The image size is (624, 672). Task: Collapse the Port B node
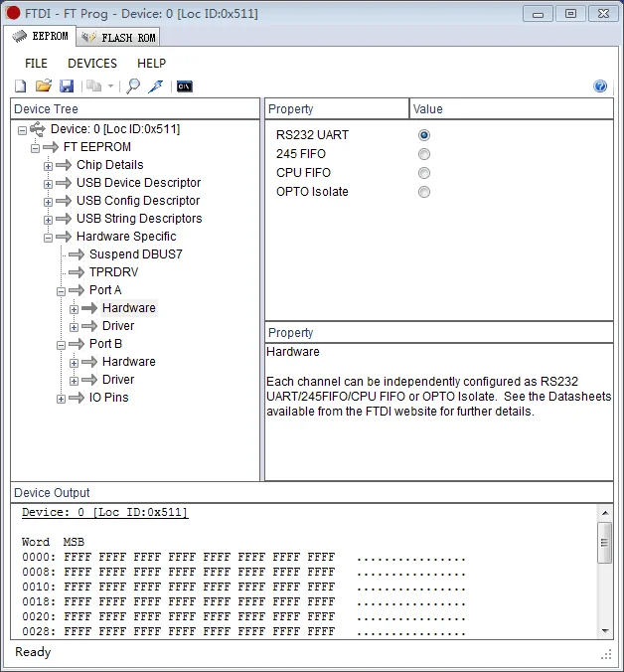click(61, 345)
